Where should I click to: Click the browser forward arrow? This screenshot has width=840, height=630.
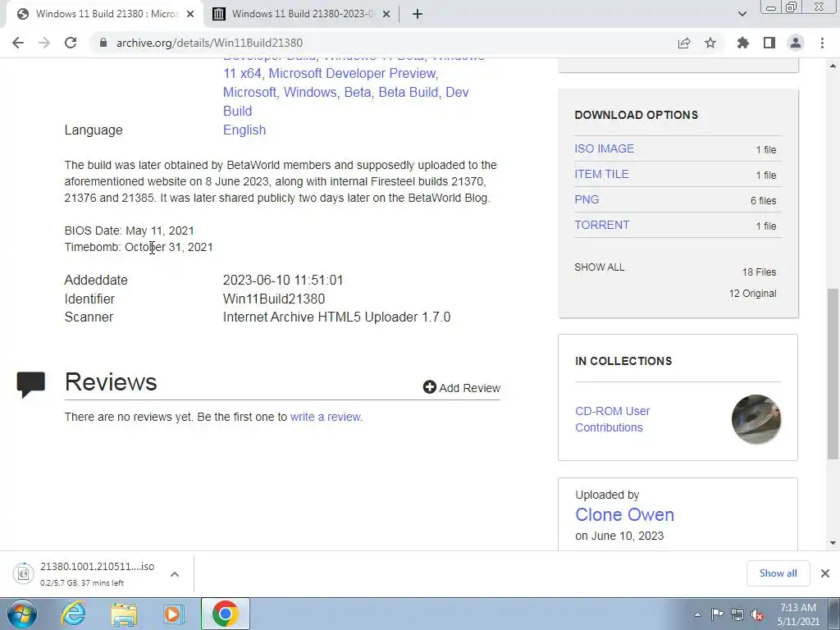(44, 43)
